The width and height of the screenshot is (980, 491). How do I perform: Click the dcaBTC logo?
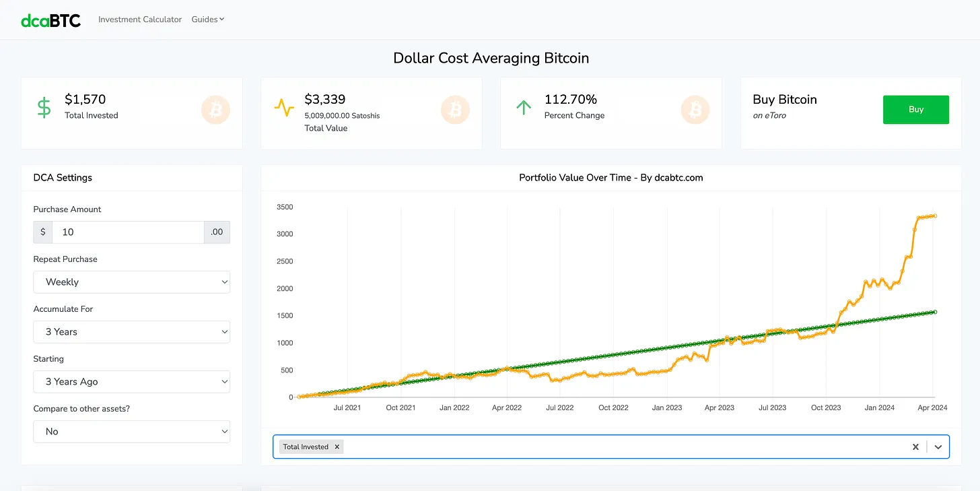[x=51, y=20]
